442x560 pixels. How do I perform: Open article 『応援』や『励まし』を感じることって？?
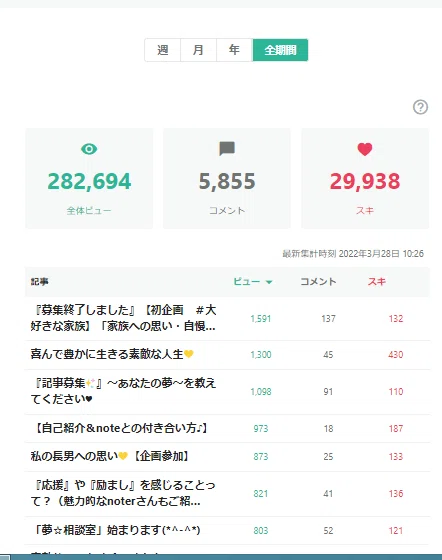(x=123, y=493)
